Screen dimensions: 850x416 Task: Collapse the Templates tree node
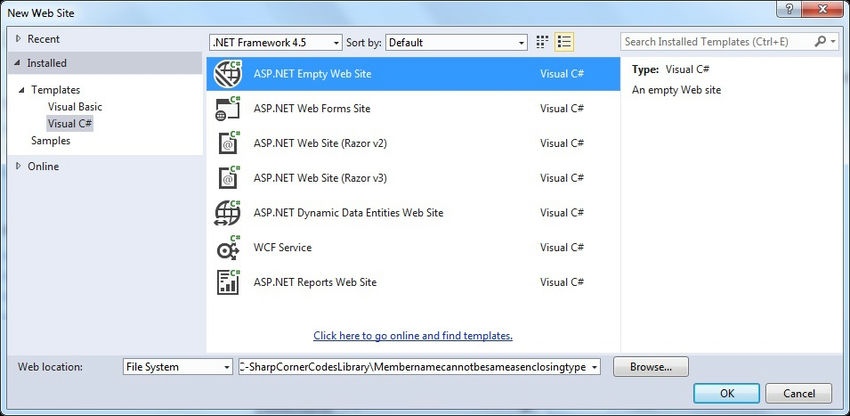coord(22,90)
